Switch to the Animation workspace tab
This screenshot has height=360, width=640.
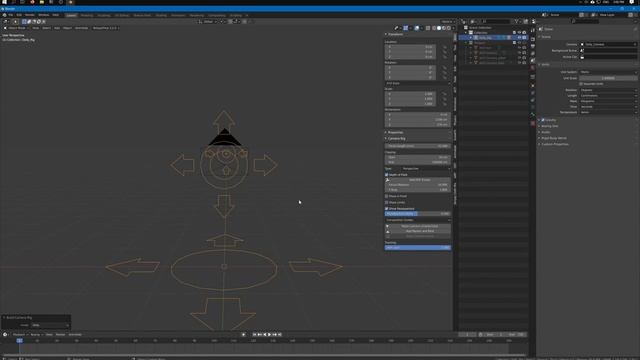tap(178, 15)
